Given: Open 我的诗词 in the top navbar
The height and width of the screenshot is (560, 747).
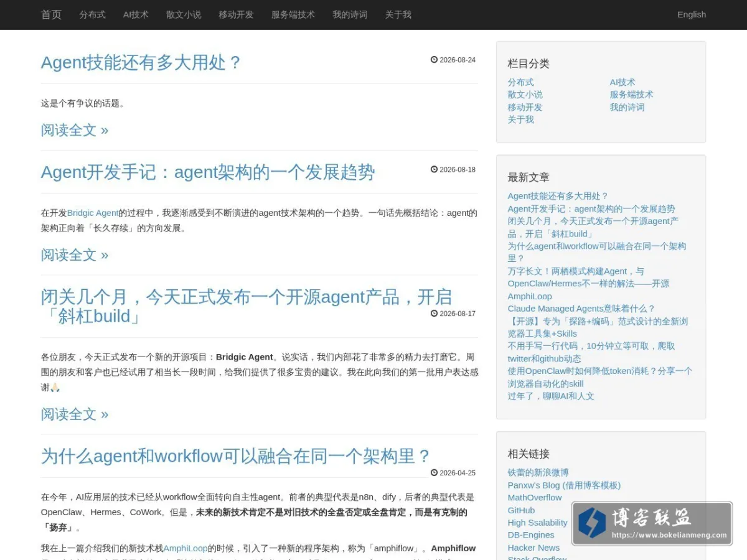Looking at the screenshot, I should (350, 14).
